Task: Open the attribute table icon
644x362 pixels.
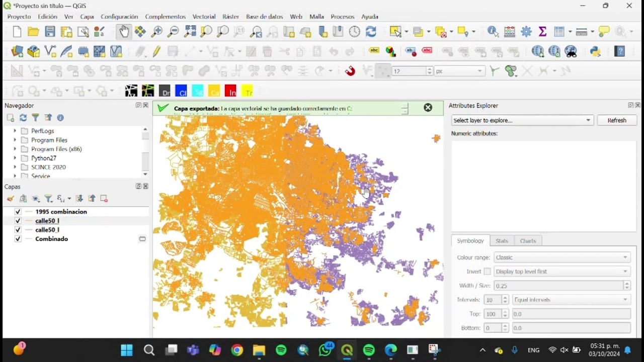Action: click(x=559, y=32)
